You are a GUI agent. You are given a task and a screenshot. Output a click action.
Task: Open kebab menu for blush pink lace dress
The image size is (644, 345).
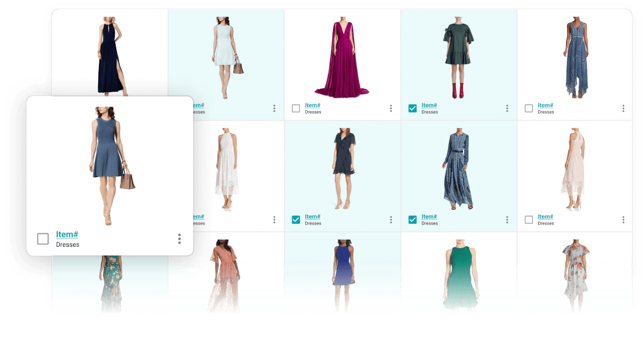[623, 220]
